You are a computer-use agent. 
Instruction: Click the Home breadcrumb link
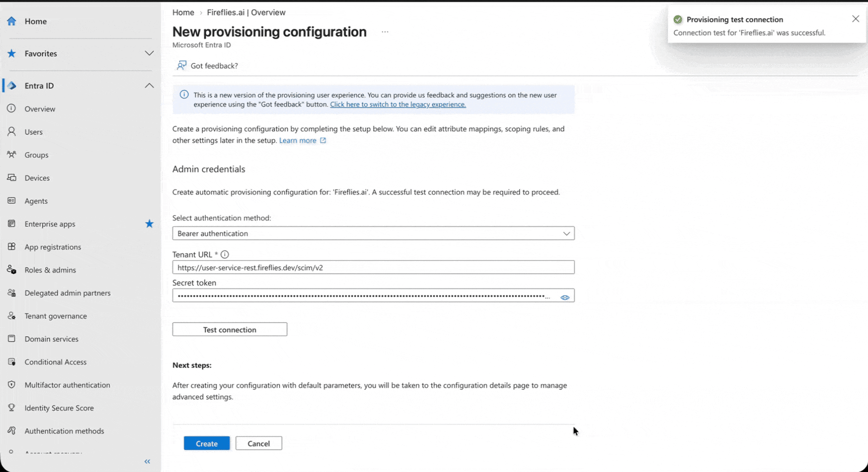pyautogui.click(x=183, y=13)
